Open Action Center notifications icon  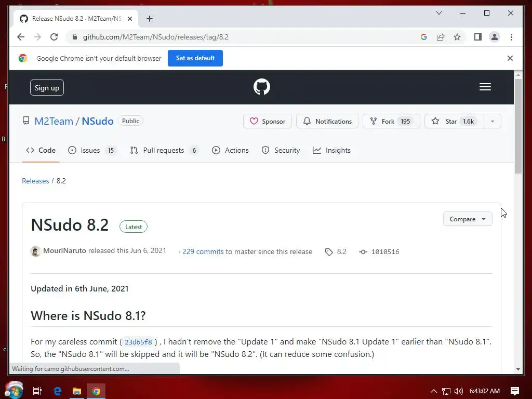(515, 391)
